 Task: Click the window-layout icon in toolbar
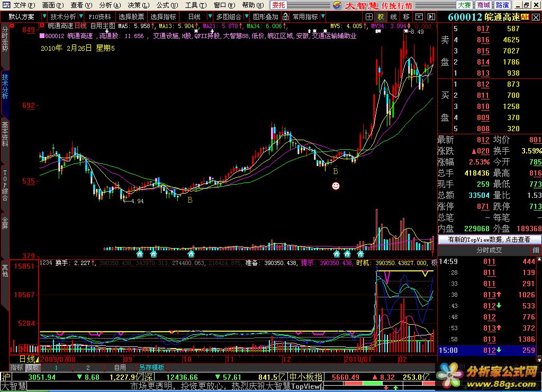point(419,16)
